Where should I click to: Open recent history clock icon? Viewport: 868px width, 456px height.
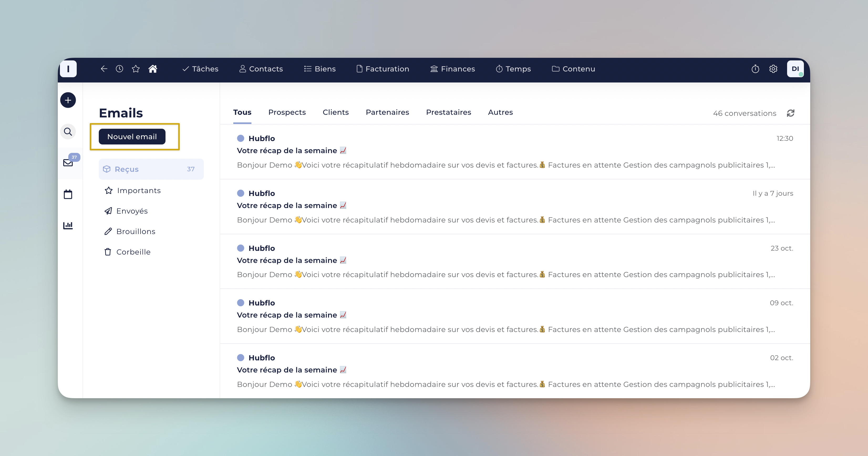[119, 69]
